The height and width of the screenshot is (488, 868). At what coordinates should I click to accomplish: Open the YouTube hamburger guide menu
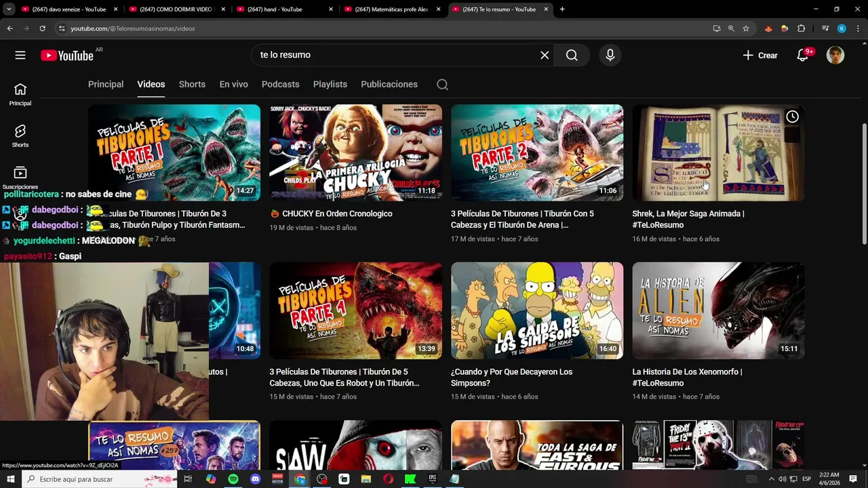click(20, 56)
